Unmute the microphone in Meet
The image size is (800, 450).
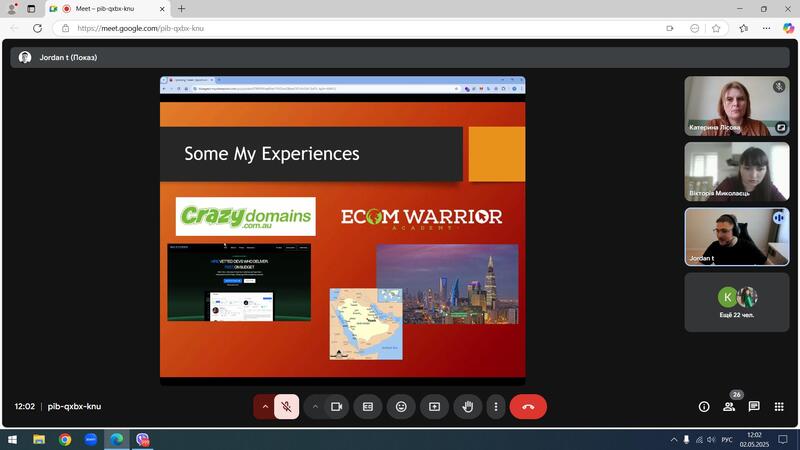coord(287,407)
